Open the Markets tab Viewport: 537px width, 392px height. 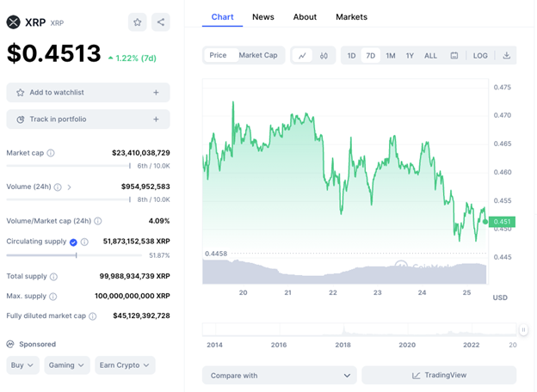351,17
